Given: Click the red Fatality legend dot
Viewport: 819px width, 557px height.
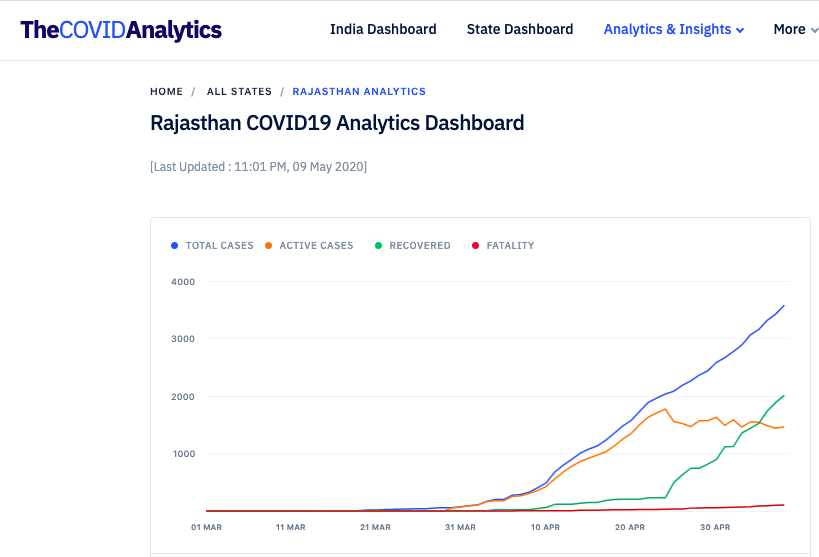Looking at the screenshot, I should (x=475, y=246).
